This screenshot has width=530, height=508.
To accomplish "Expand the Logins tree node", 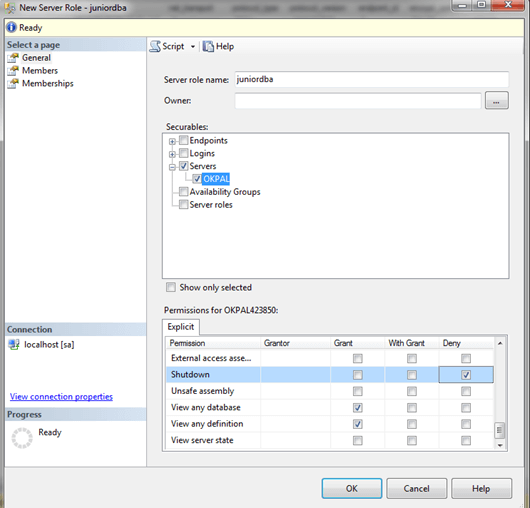I will 172,154.
